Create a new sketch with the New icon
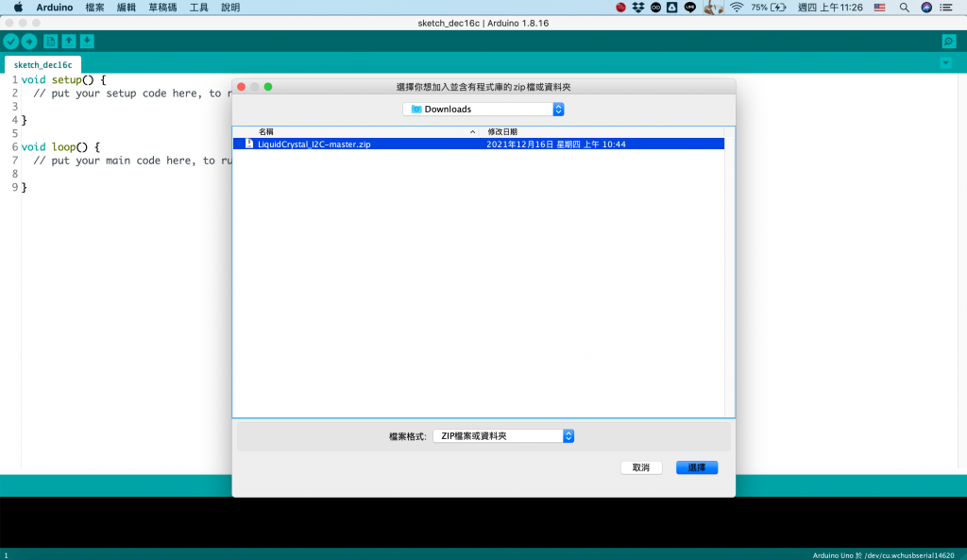The width and height of the screenshot is (967, 560). pos(51,42)
